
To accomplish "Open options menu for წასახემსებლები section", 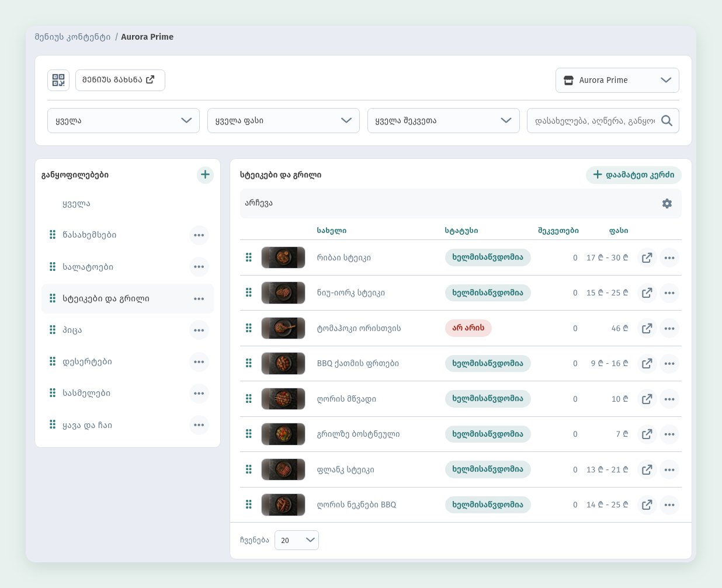I will 199,235.
